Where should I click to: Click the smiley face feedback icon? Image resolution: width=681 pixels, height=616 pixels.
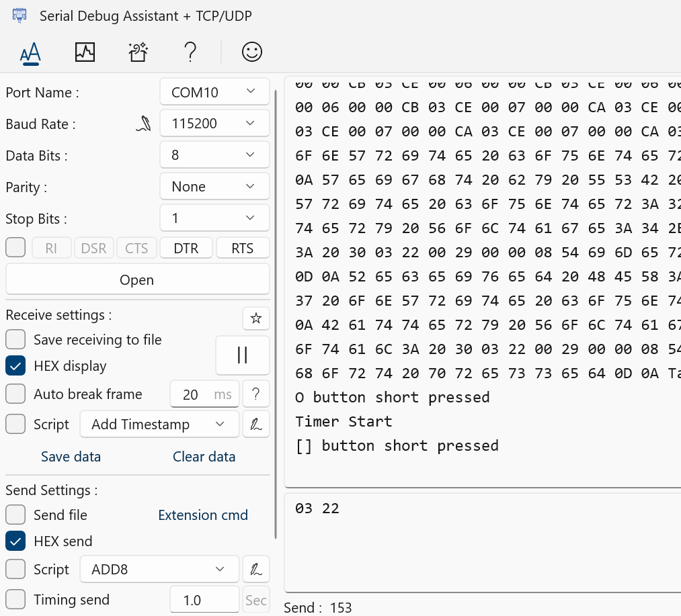[x=252, y=52]
